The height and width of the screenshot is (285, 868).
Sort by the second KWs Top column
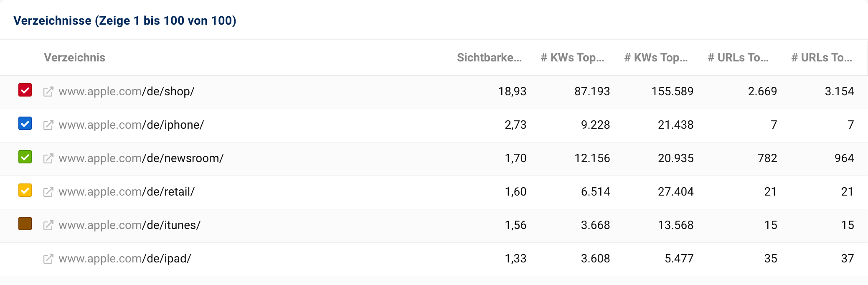click(x=656, y=58)
